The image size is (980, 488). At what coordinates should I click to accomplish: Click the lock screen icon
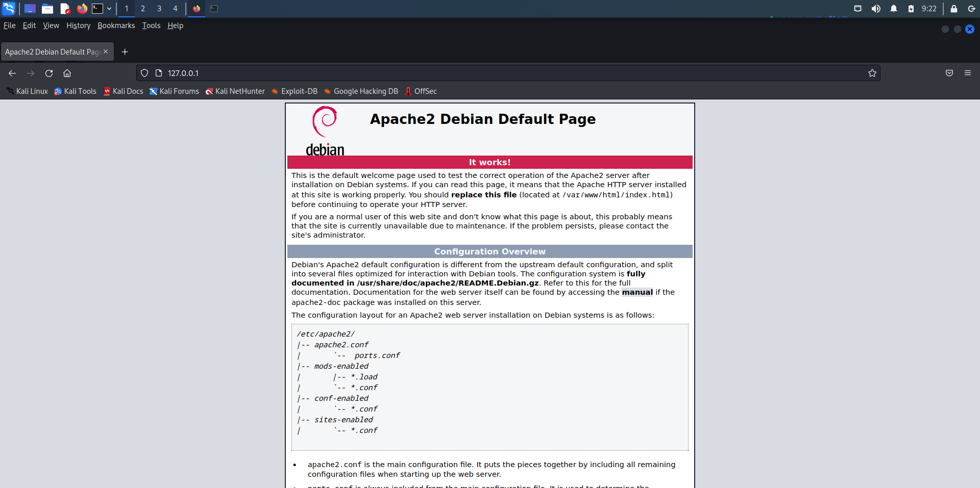(953, 9)
